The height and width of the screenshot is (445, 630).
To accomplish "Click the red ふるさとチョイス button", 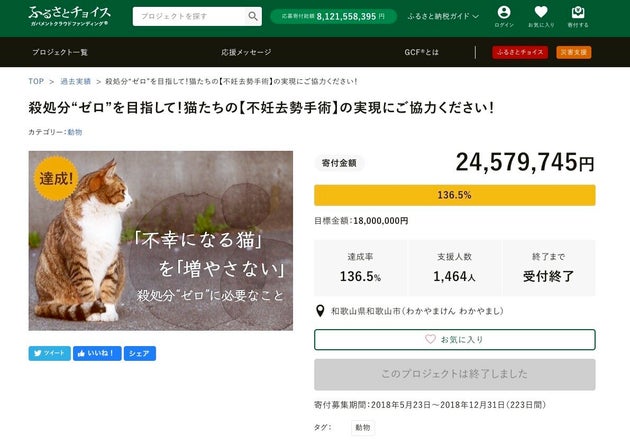I will click(519, 52).
